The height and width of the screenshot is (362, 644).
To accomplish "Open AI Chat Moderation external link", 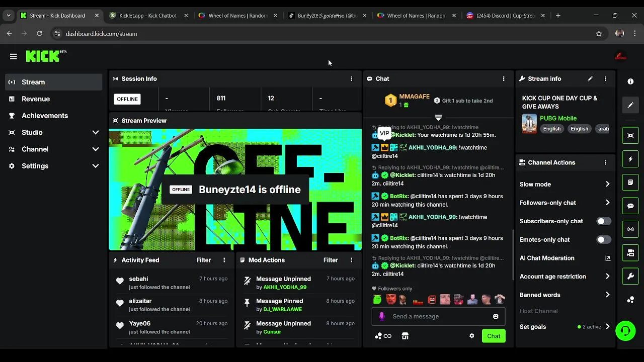I will click(x=608, y=258).
